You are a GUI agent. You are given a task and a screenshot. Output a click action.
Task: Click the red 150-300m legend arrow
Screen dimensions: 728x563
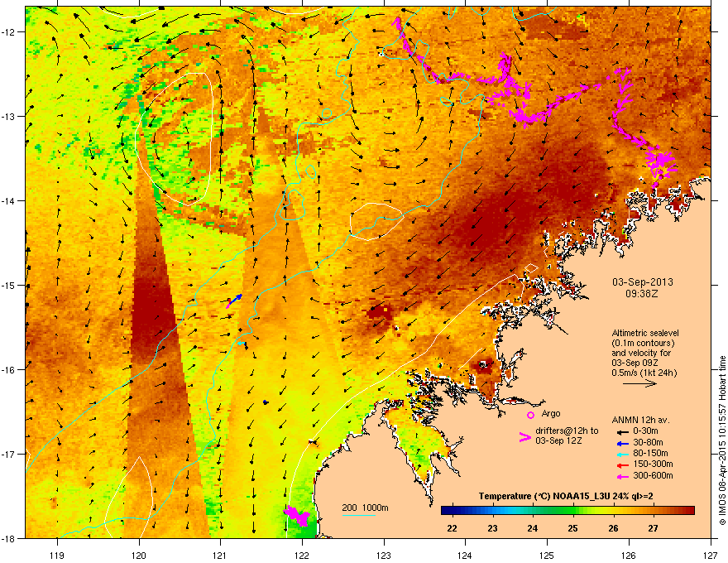(x=623, y=465)
